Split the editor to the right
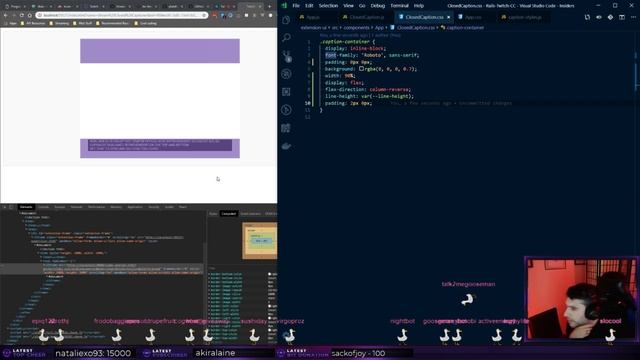This screenshot has width=640, height=360. coord(622,17)
